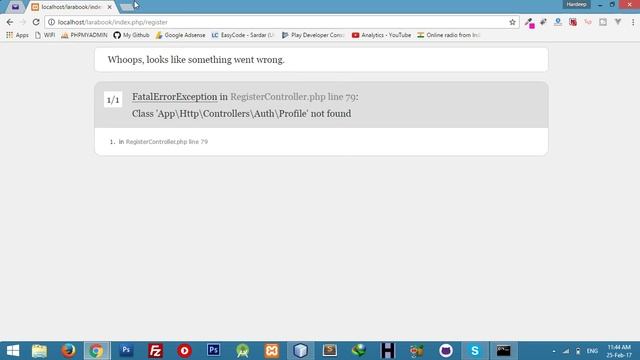
Task: Open XAMPP from the taskbar
Action: click(x=271, y=351)
